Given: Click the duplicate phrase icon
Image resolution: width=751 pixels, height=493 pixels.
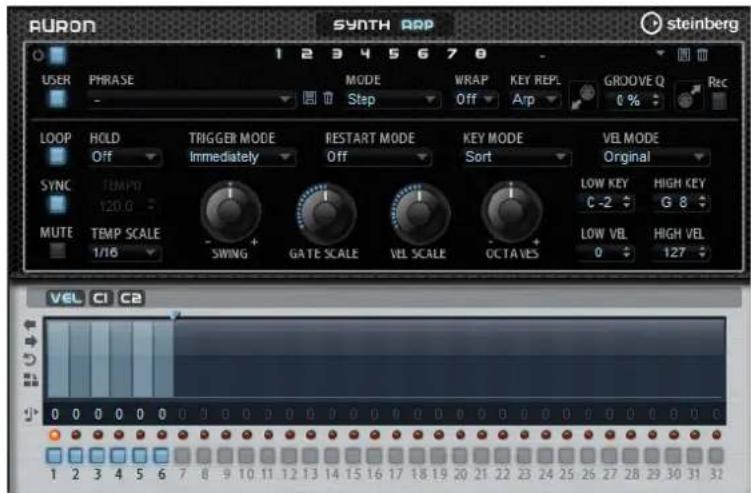Looking at the screenshot, I should coord(31,380).
